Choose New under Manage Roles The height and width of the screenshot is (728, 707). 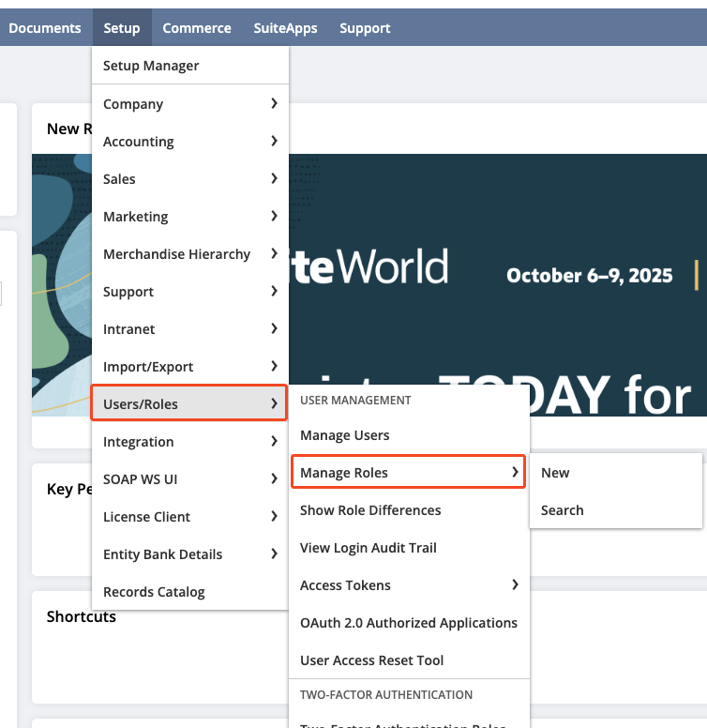pyautogui.click(x=555, y=473)
